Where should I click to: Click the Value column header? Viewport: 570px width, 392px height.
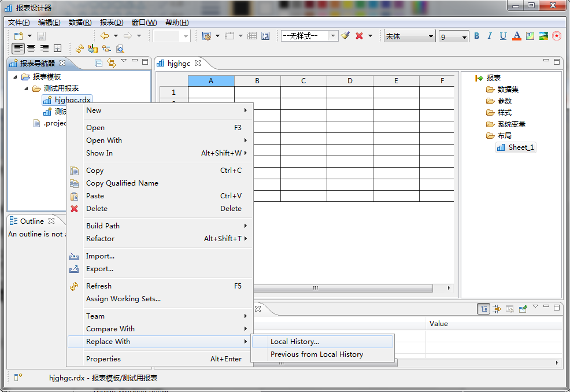pyautogui.click(x=494, y=324)
